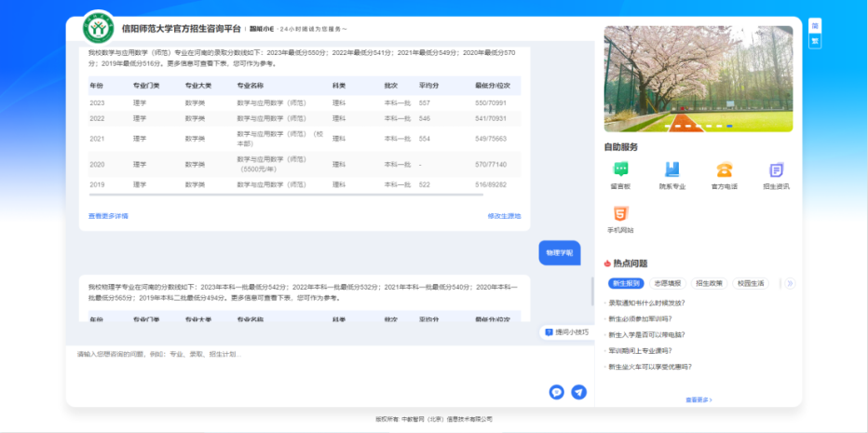This screenshot has height=433, width=868.
Task: Open 提问小技巧 question tips
Action: tap(567, 332)
